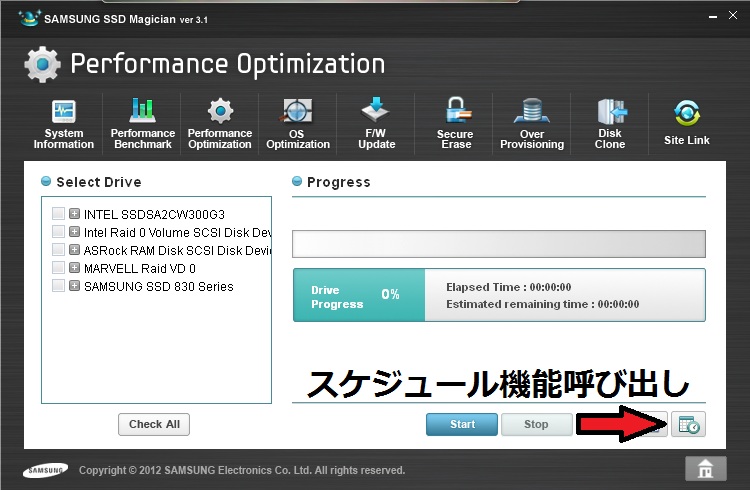This screenshot has width=750, height=490.
Task: Open the OS Optimization section
Action: tap(298, 123)
